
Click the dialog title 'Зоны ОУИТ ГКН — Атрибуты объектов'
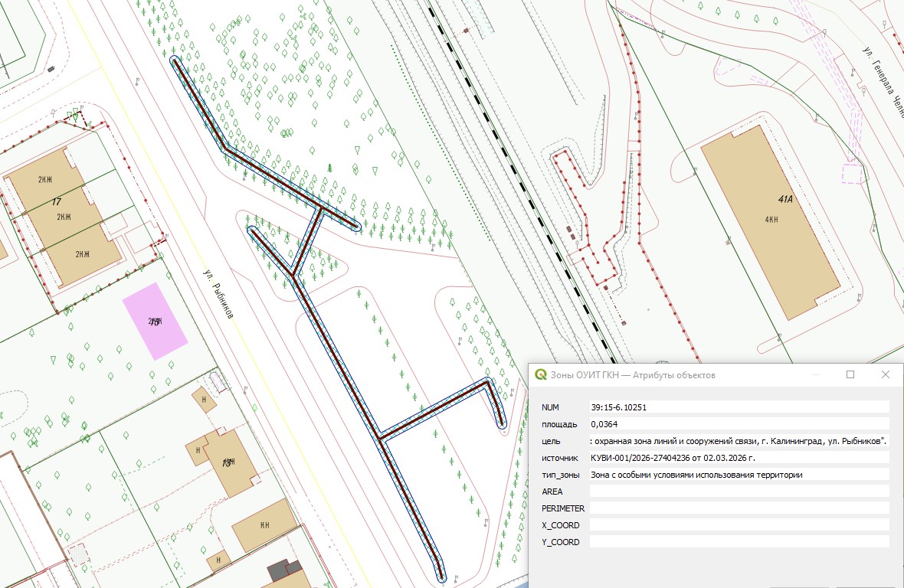coord(632,375)
